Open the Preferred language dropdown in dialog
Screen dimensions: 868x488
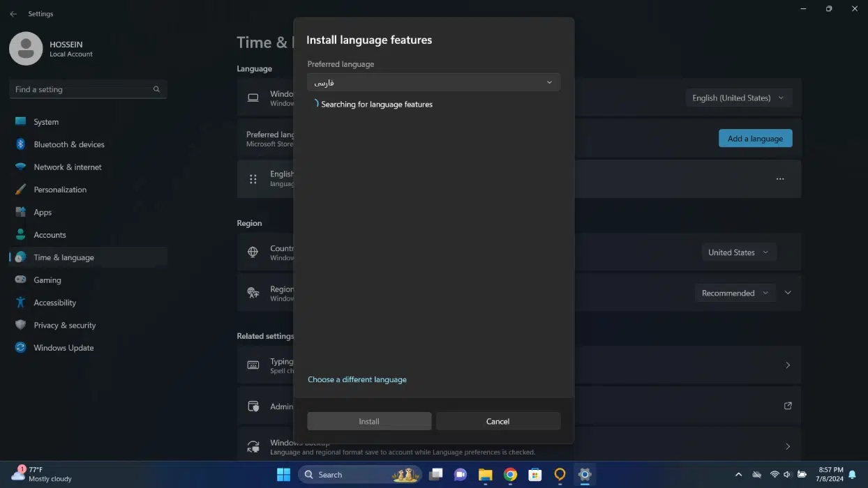tap(433, 82)
